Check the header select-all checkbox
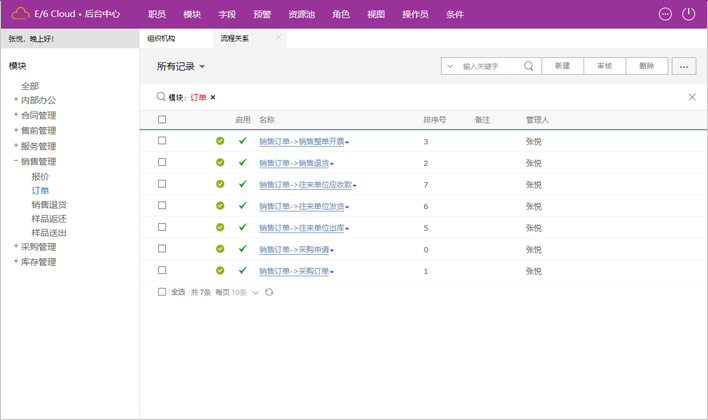Image resolution: width=708 pixels, height=420 pixels. coord(162,120)
